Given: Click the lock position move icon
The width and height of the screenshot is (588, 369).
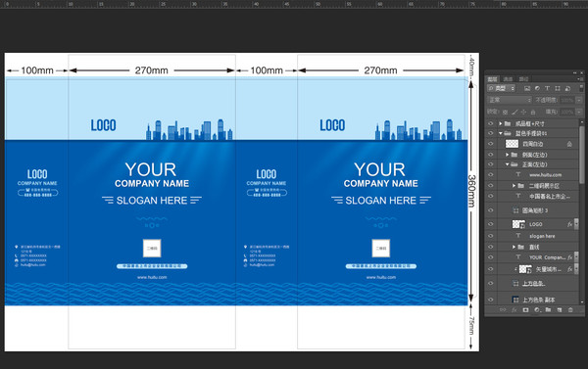Looking at the screenshot, I should (523, 112).
